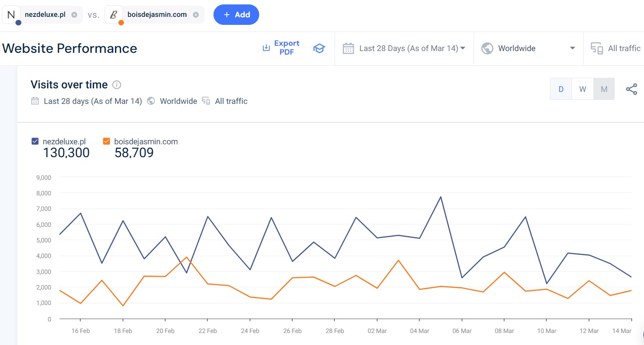This screenshot has width=644, height=345.
Task: Switch the chart to monthly (M) view
Action: pyautogui.click(x=604, y=89)
